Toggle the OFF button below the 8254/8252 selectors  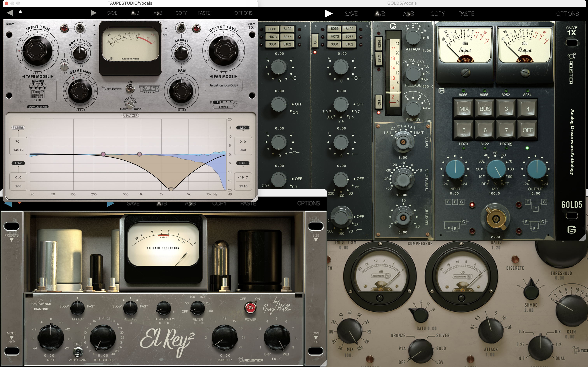tap(379, 102)
